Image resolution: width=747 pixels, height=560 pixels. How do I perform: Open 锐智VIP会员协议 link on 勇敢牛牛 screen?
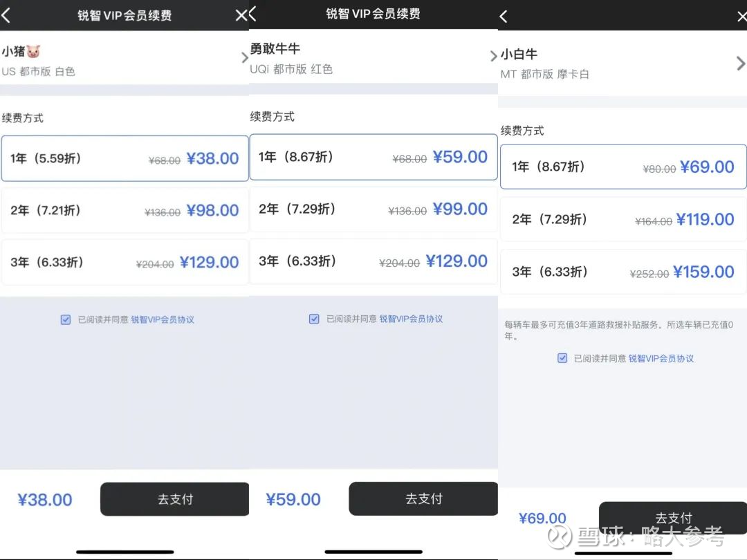click(411, 319)
